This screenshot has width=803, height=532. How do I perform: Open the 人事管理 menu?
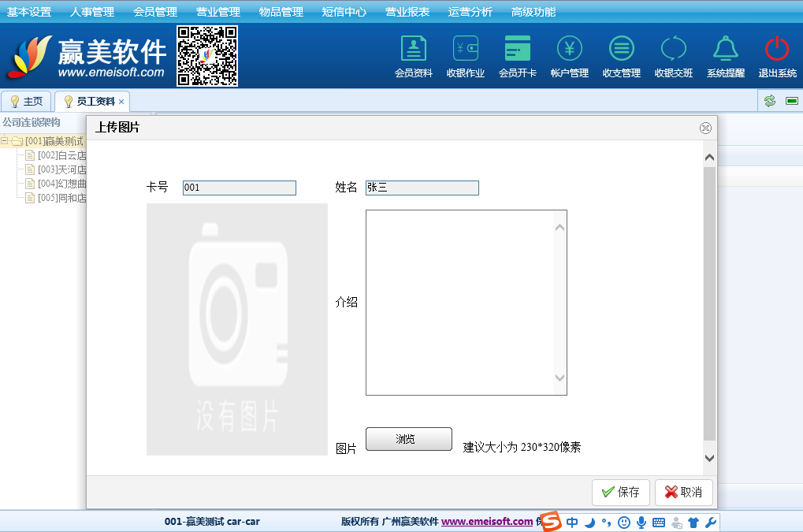91,12
